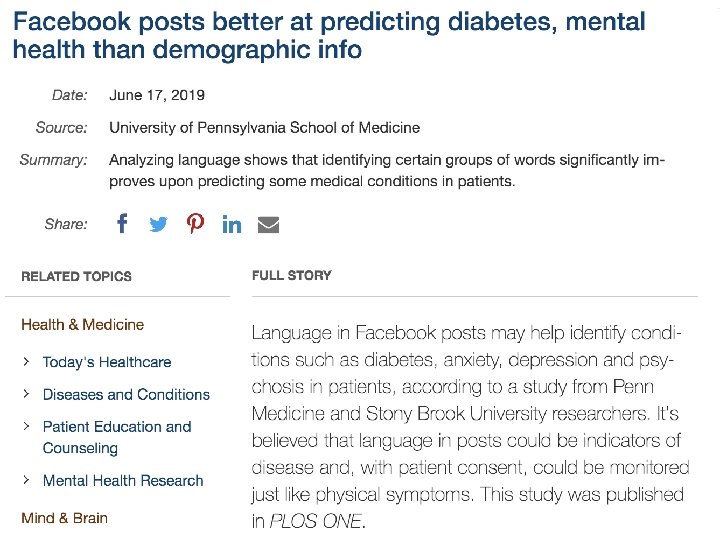Click the article headline about Facebook posts
720x540 pixels.
point(330,35)
